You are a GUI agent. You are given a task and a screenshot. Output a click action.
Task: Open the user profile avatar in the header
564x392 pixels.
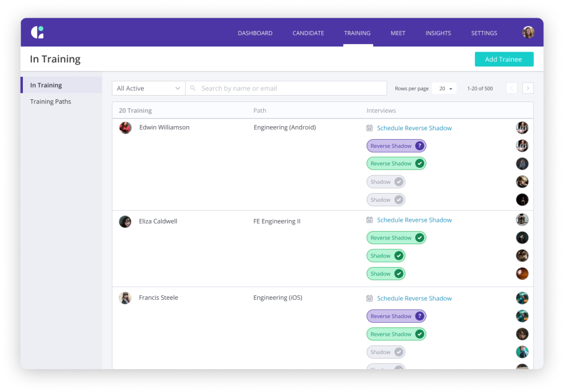pyautogui.click(x=528, y=32)
